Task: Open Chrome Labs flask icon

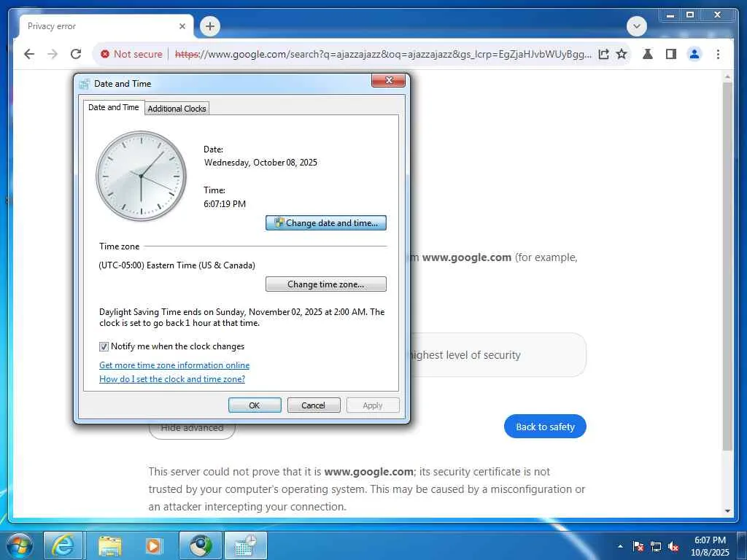Action: pyautogui.click(x=648, y=54)
